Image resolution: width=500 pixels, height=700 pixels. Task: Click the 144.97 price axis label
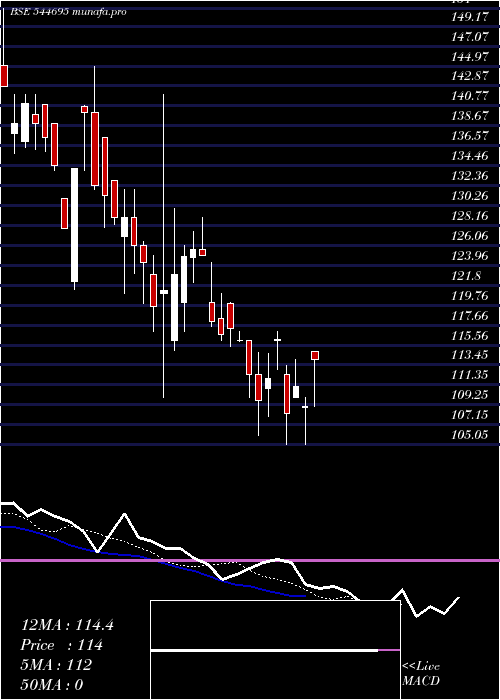click(x=470, y=56)
